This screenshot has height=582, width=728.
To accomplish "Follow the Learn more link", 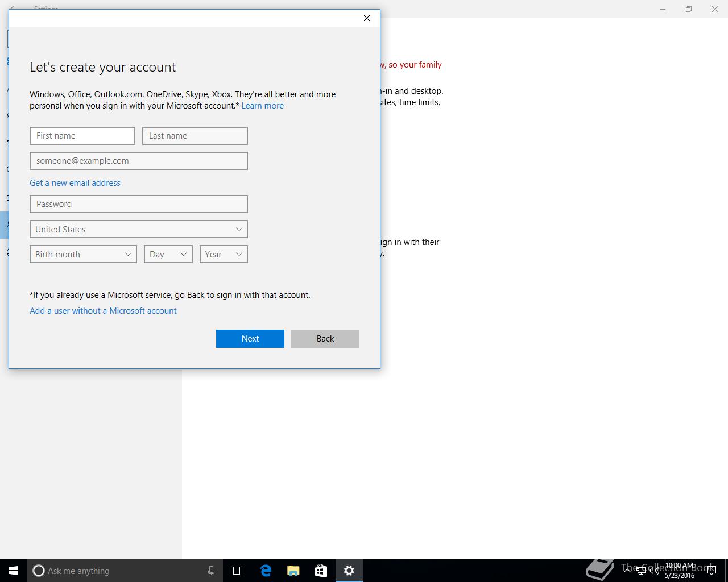I will (262, 106).
